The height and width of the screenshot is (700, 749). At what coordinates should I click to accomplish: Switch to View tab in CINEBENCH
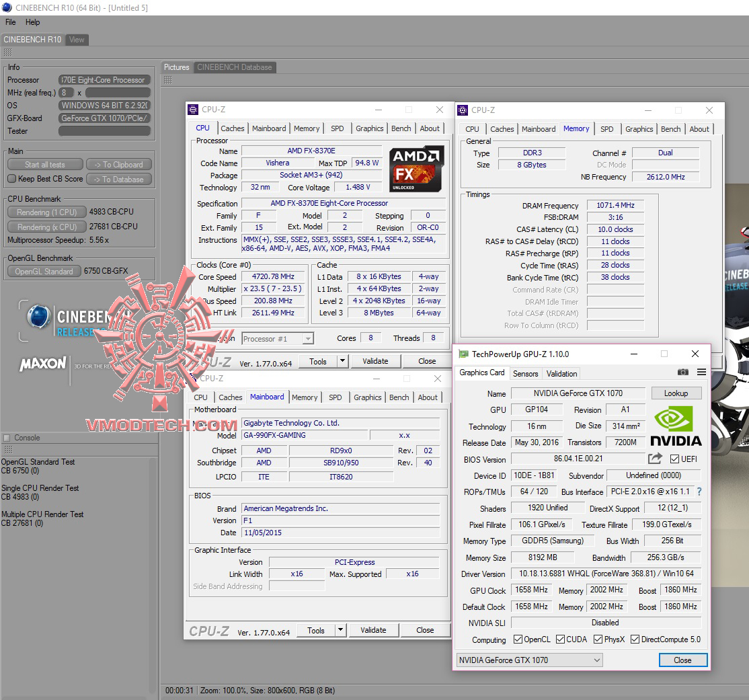pos(77,40)
